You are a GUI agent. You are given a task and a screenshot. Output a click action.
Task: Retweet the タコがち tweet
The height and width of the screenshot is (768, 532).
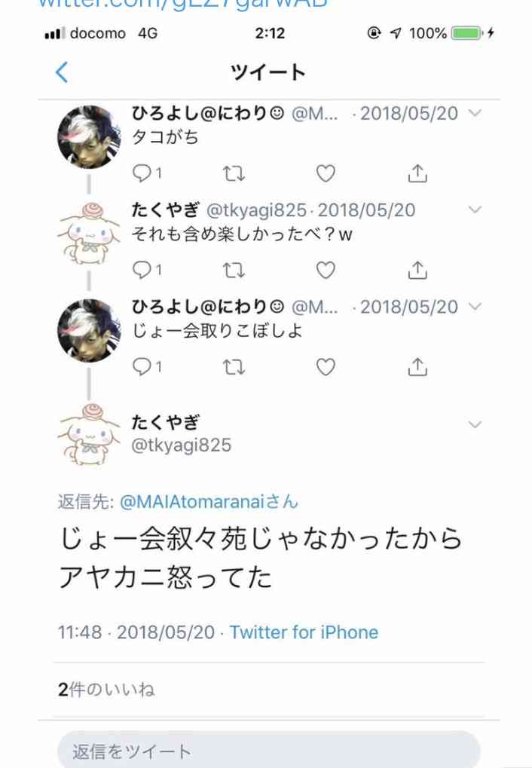(234, 173)
